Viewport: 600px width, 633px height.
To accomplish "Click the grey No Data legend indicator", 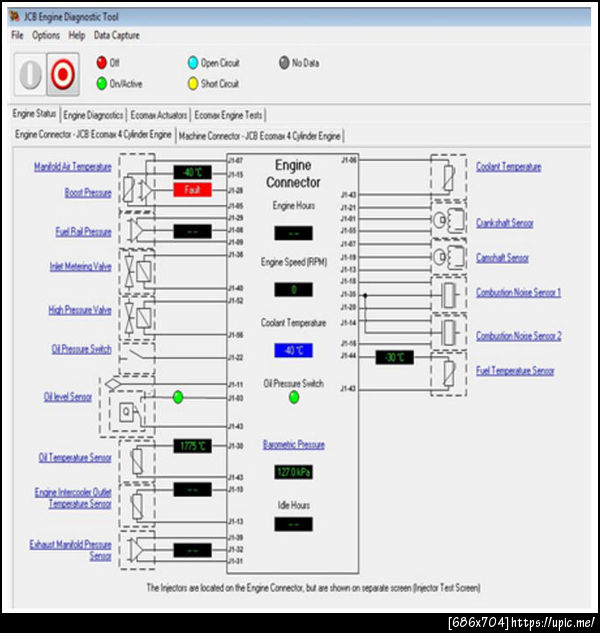I will 284,63.
